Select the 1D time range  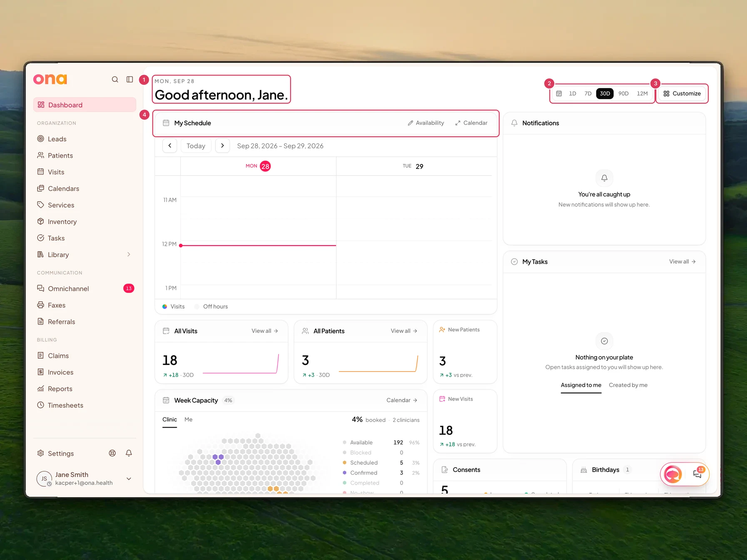pos(573,94)
